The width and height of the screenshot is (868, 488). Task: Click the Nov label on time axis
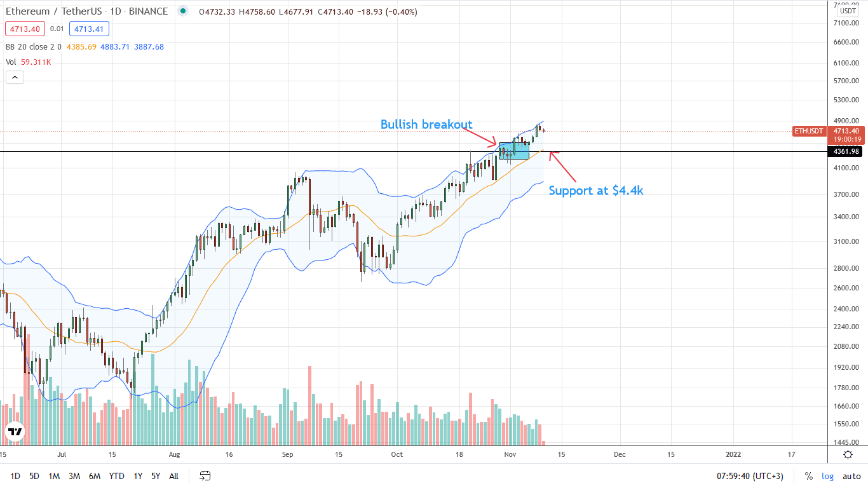tap(510, 455)
